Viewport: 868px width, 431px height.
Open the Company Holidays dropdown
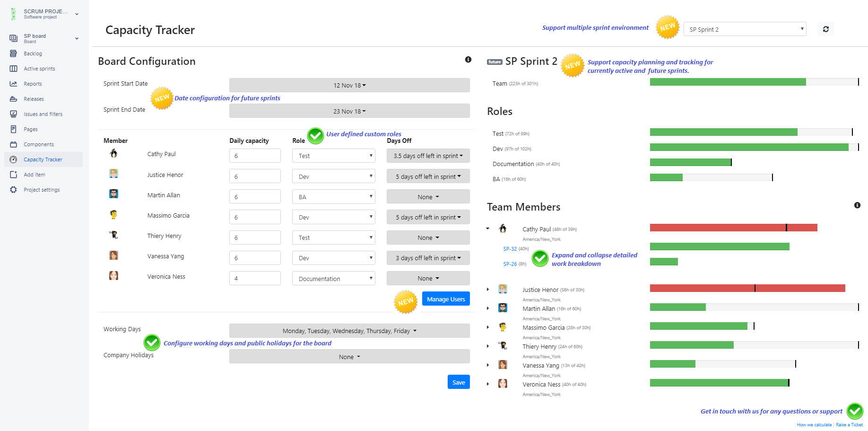pos(349,356)
